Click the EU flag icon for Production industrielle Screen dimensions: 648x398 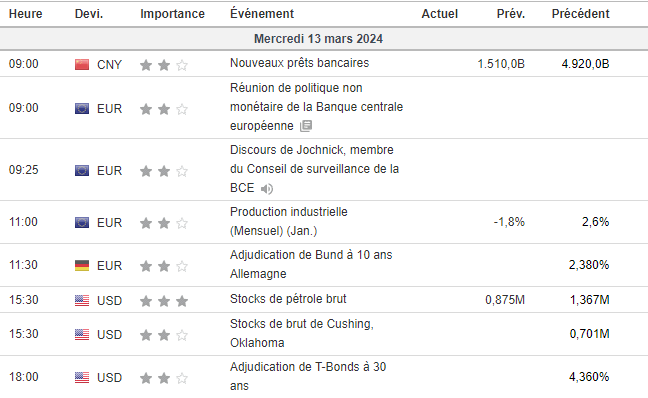click(x=82, y=223)
